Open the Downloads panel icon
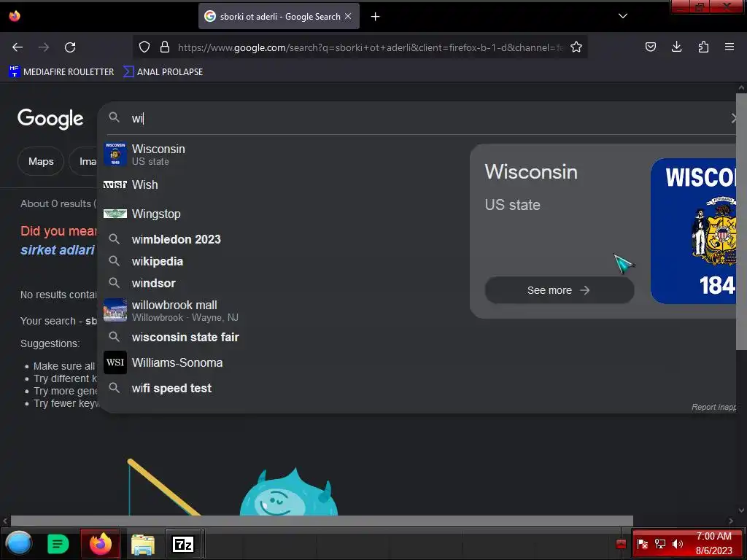The image size is (747, 560). point(676,47)
